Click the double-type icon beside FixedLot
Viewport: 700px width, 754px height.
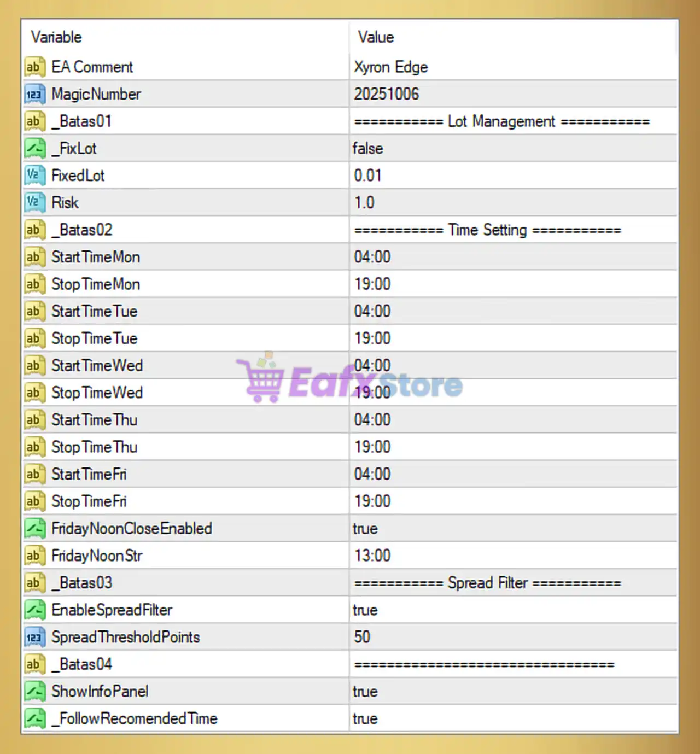pyautogui.click(x=34, y=176)
